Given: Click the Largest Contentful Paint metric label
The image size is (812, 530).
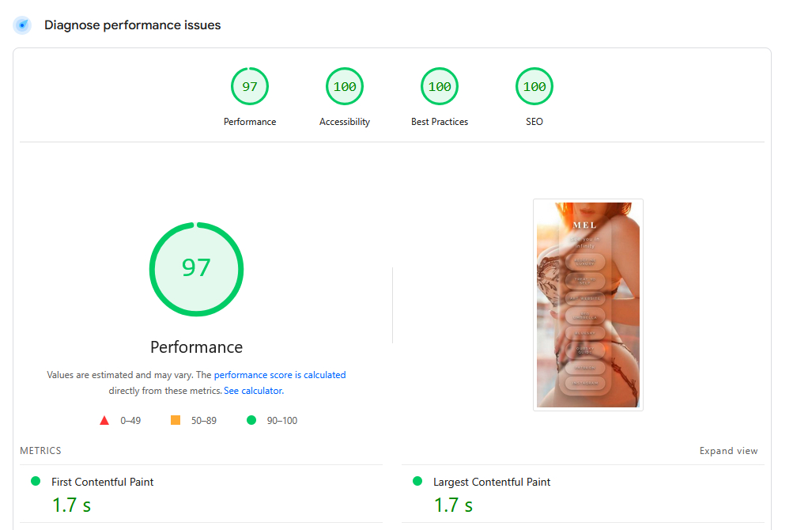Looking at the screenshot, I should (x=492, y=482).
